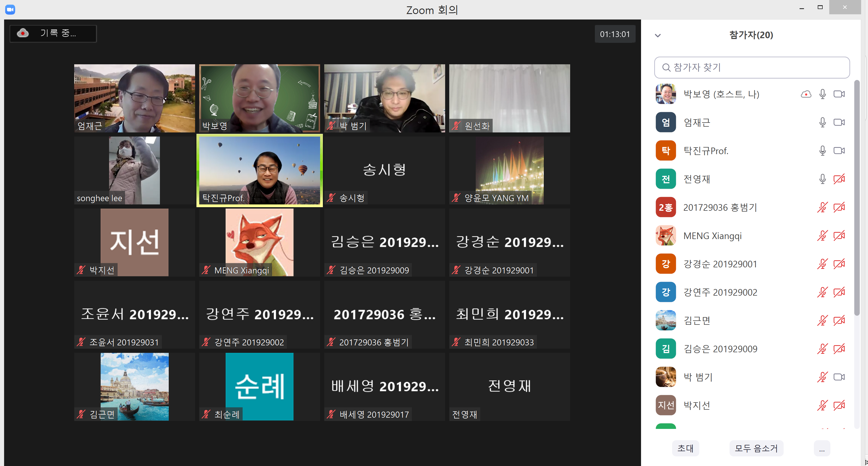Click camera-off icon for 김승은 201929009 in list
Screen dimensions: 868x466
coord(839,349)
